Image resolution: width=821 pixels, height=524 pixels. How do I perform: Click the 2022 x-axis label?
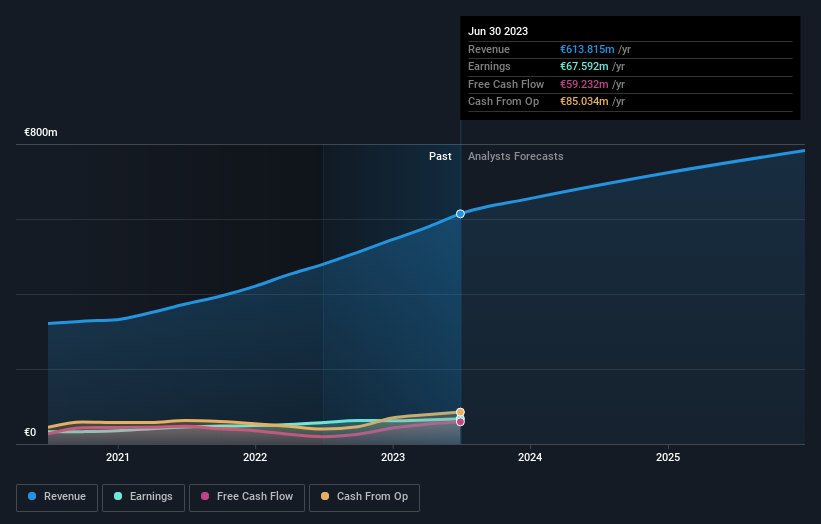click(x=255, y=457)
